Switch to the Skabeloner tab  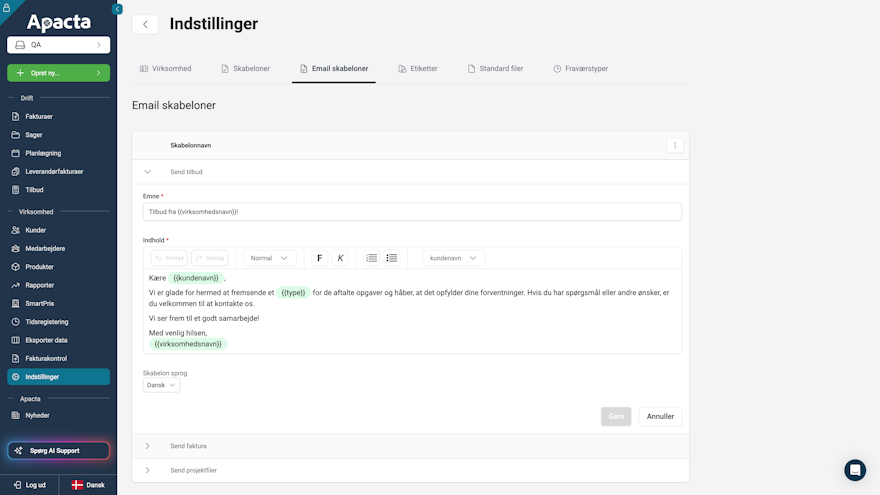[x=245, y=68]
